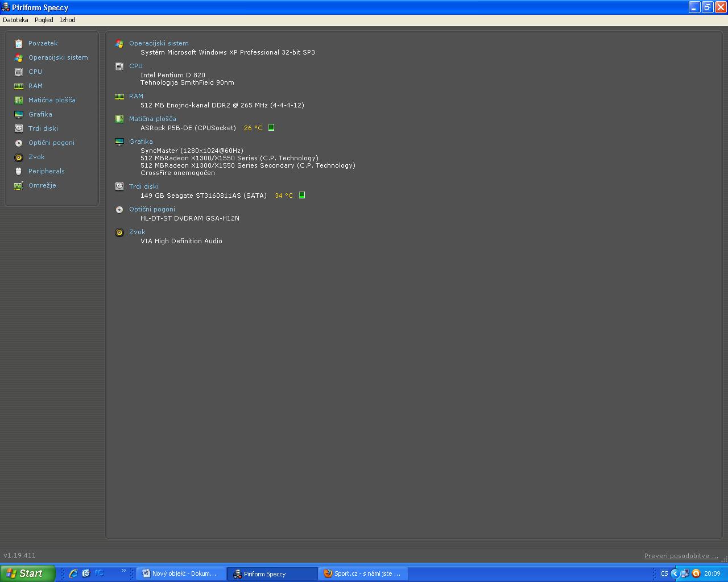This screenshot has height=582, width=728.
Task: Select the Operacijski sistem label in the sidebar
Action: (58, 57)
